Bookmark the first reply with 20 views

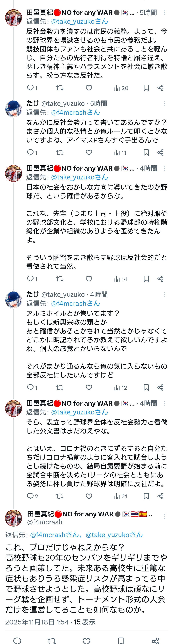pos(146,88)
